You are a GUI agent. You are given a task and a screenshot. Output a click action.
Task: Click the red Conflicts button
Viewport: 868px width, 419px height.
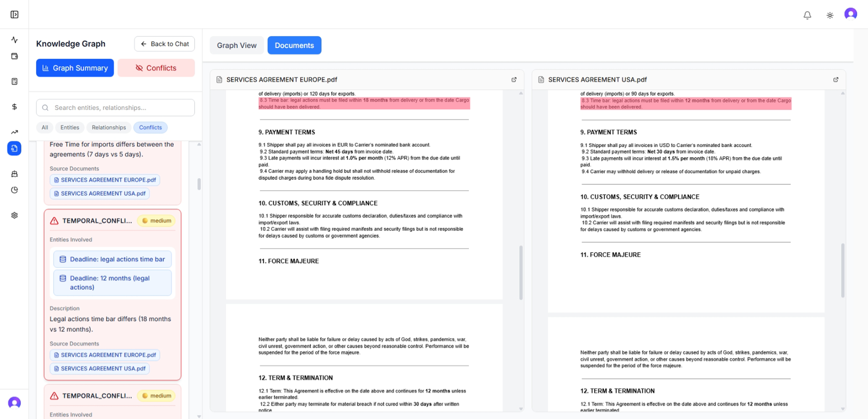pyautogui.click(x=156, y=68)
